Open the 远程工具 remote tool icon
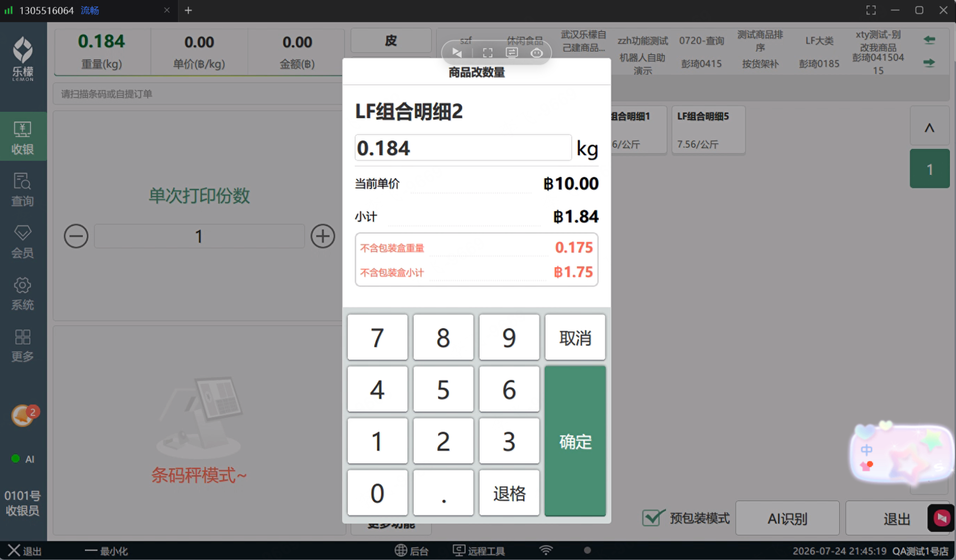 [x=459, y=550]
